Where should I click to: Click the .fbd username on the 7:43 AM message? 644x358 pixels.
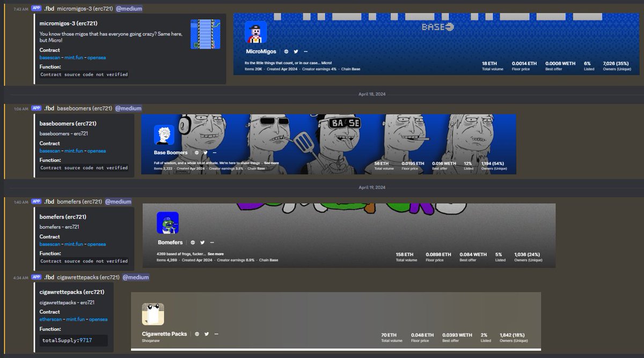(x=49, y=8)
